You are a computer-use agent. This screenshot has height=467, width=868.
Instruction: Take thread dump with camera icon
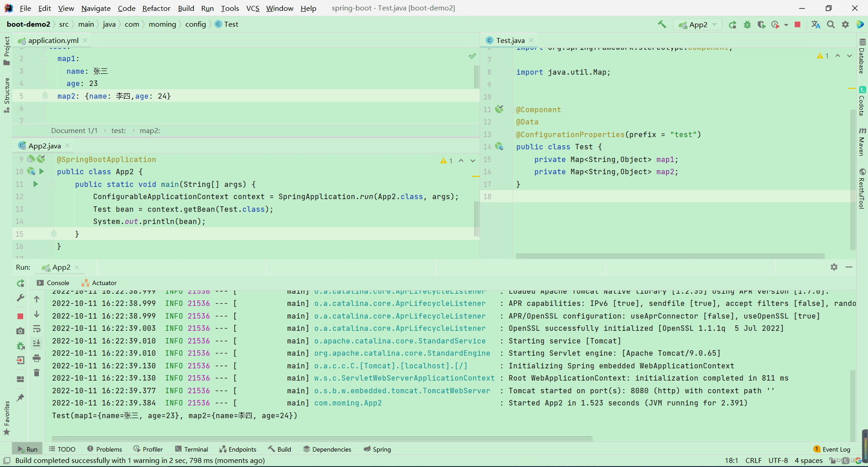click(x=20, y=331)
